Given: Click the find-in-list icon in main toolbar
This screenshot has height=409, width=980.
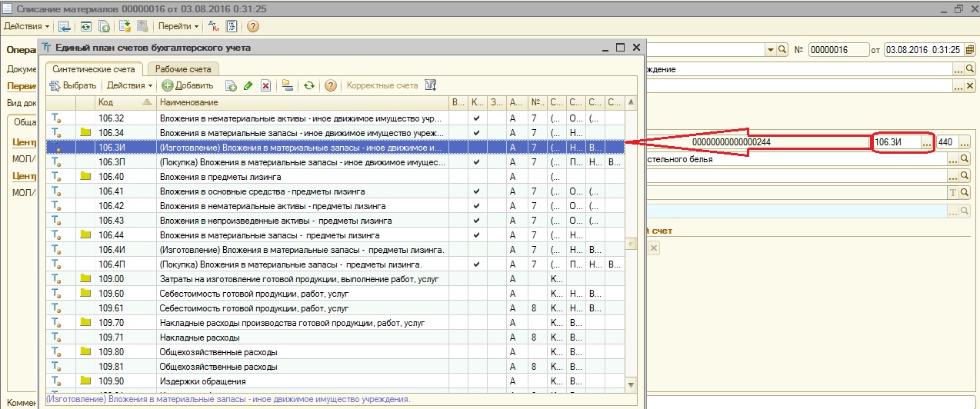Looking at the screenshot, I should 65,26.
